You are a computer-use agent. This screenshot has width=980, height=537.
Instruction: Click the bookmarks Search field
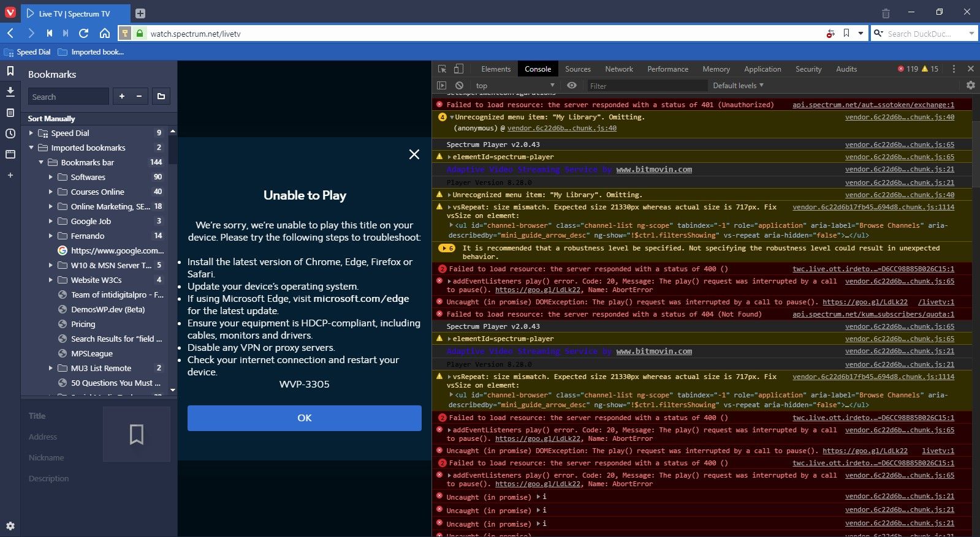point(69,97)
